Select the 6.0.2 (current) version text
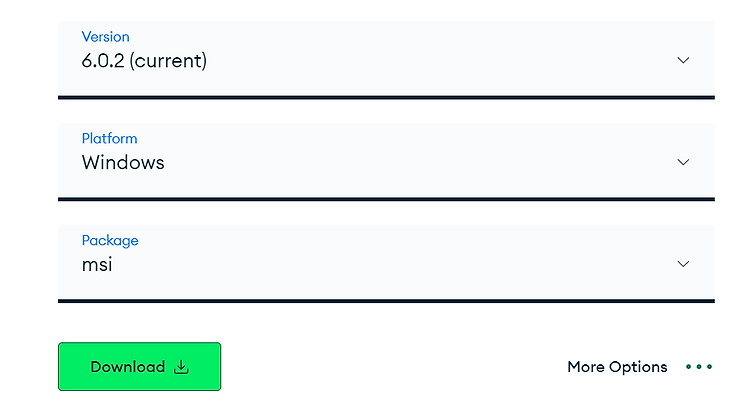The width and height of the screenshot is (750, 416). [144, 61]
